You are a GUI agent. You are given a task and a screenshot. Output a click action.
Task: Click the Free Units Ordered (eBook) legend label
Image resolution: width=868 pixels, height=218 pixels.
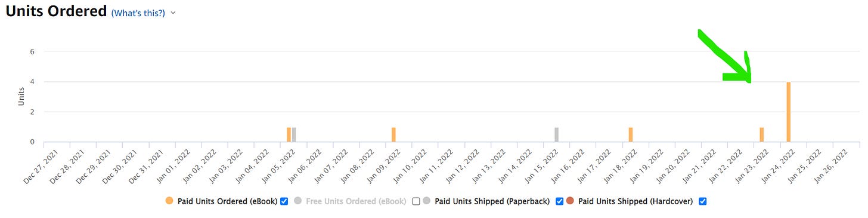(356, 201)
